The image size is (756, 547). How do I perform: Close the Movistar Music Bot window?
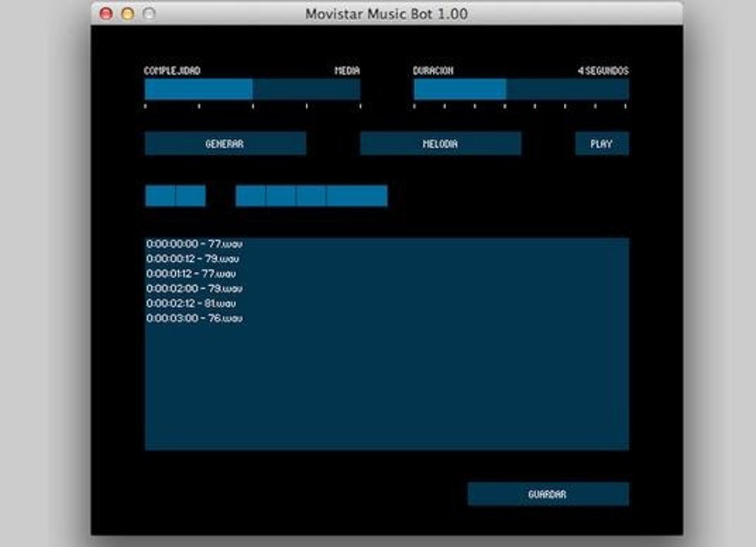click(106, 14)
